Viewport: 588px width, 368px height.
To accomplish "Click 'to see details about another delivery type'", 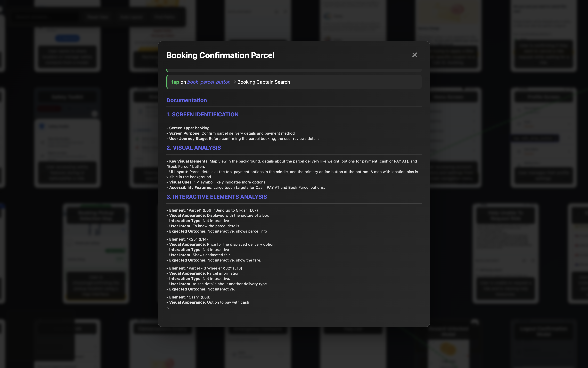I will (x=230, y=284).
